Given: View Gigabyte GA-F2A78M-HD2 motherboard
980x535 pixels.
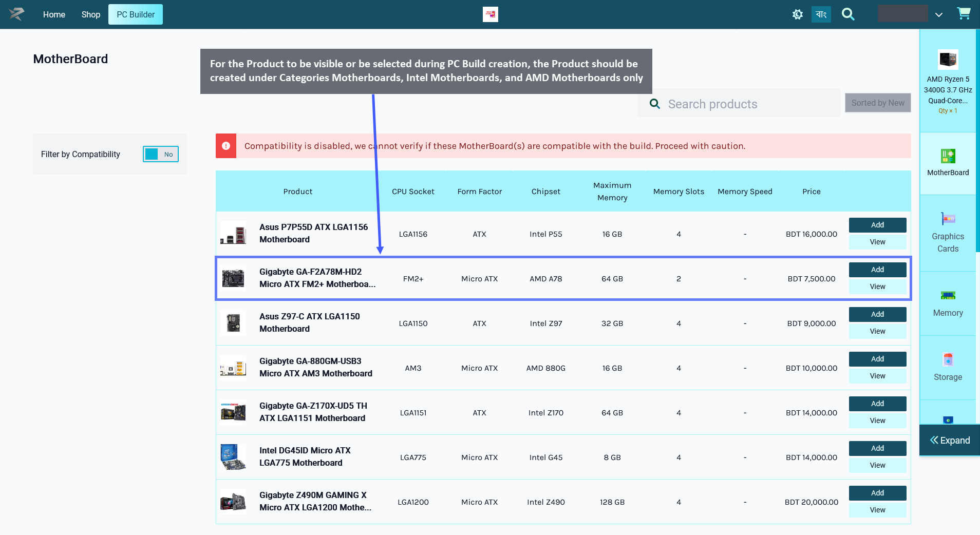Looking at the screenshot, I should (877, 286).
